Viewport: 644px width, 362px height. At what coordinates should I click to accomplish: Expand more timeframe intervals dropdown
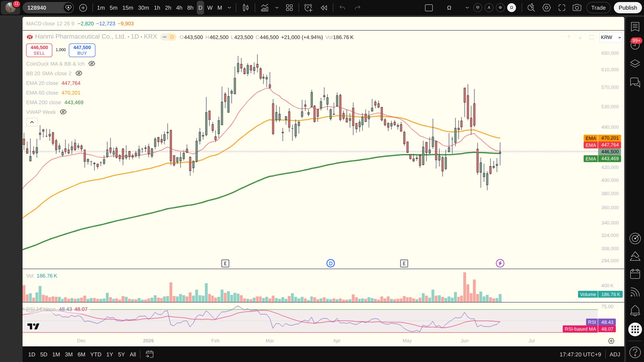tap(229, 8)
